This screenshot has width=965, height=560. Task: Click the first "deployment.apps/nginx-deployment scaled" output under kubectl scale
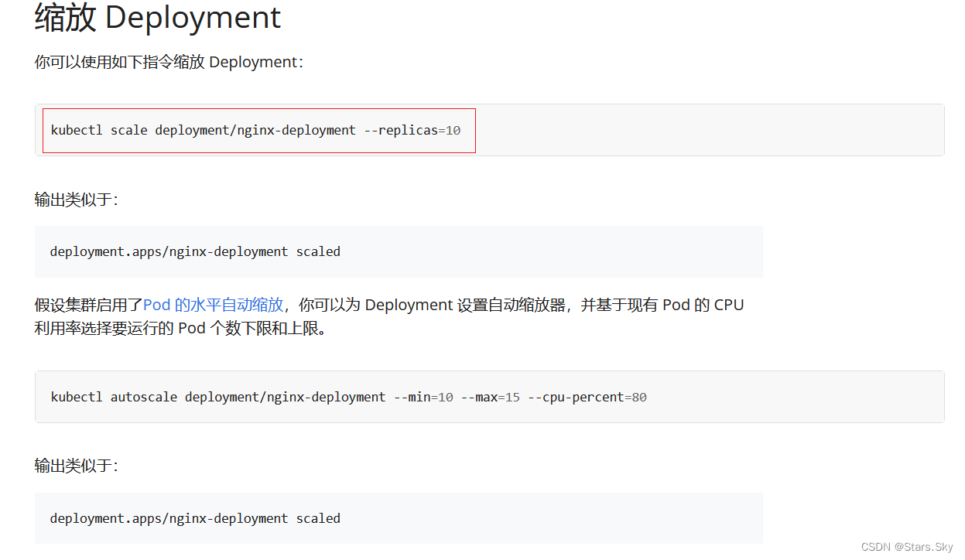[195, 251]
